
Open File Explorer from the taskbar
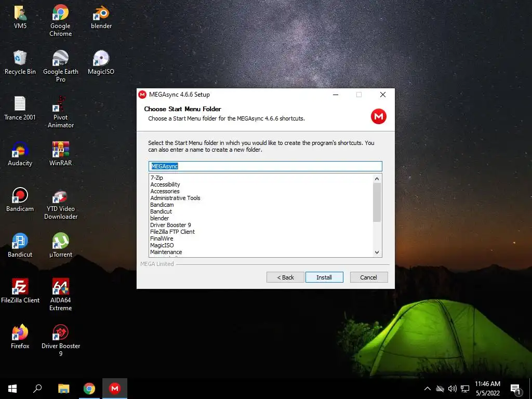click(63, 389)
